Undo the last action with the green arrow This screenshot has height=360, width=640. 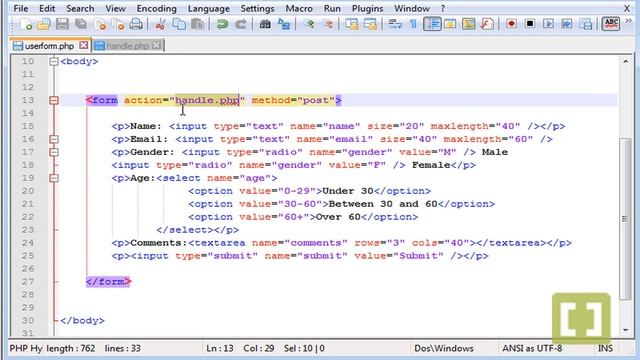[222, 24]
